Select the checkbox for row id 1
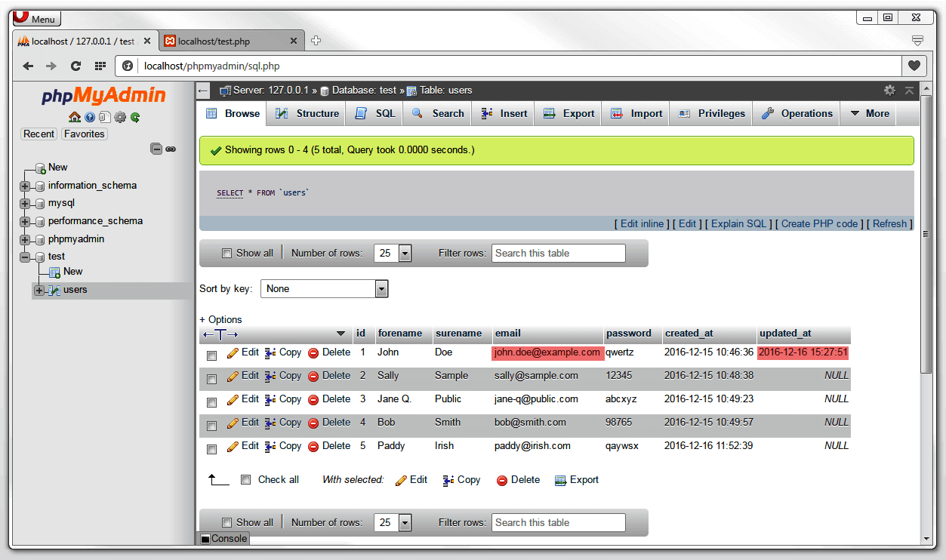 [x=211, y=355]
